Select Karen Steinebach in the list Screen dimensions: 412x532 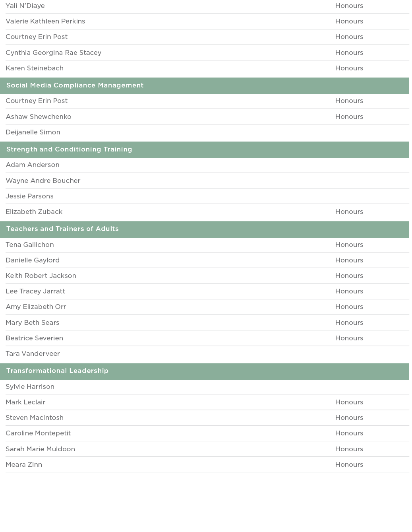coord(35,68)
